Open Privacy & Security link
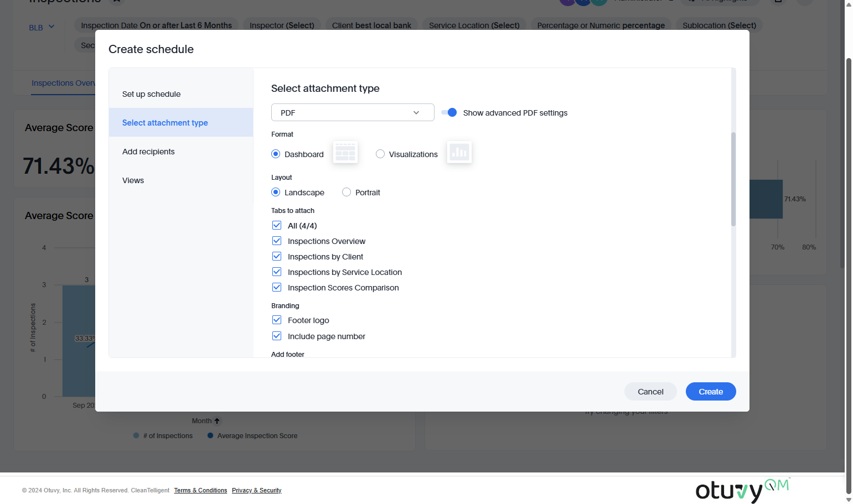Image resolution: width=853 pixels, height=504 pixels. coord(256,490)
